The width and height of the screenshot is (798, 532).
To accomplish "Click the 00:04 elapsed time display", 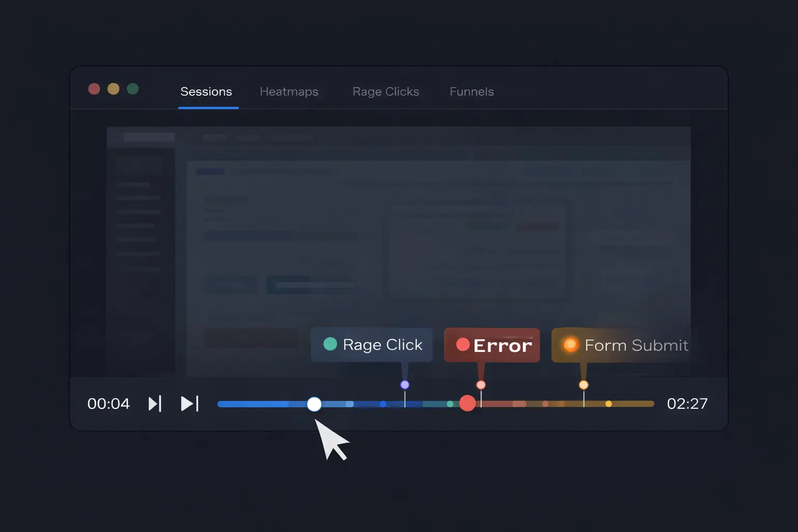I will click(x=108, y=403).
